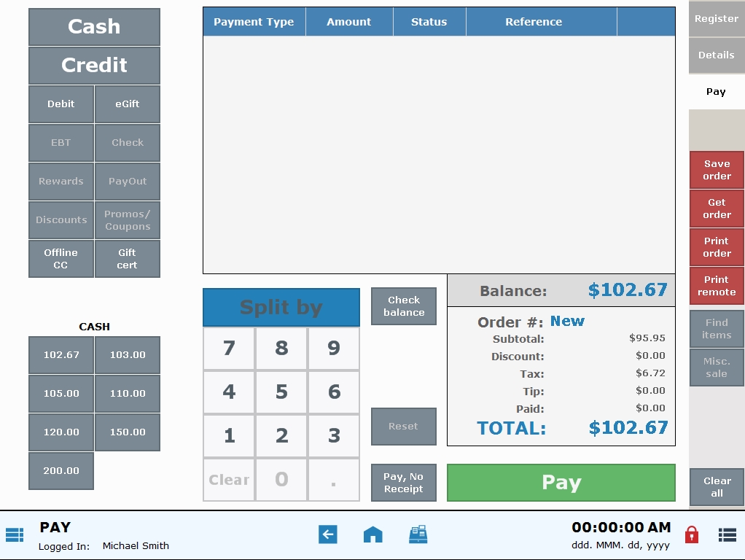Tap quick cash amount 102.67

(x=61, y=354)
